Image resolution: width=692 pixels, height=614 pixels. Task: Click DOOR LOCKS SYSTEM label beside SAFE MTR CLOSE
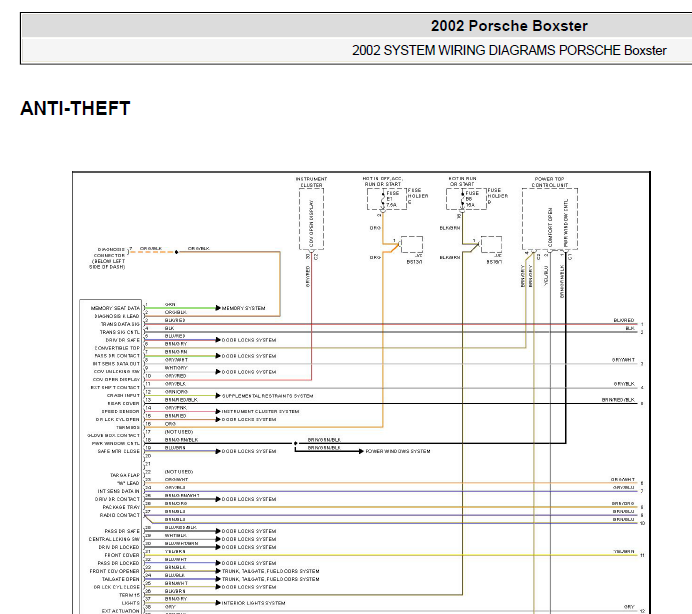(249, 451)
